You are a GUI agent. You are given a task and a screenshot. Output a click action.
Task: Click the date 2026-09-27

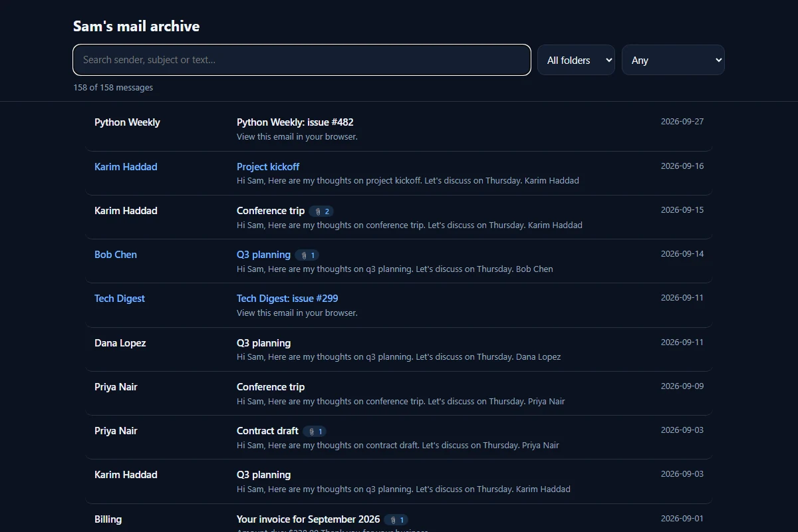pyautogui.click(x=682, y=122)
